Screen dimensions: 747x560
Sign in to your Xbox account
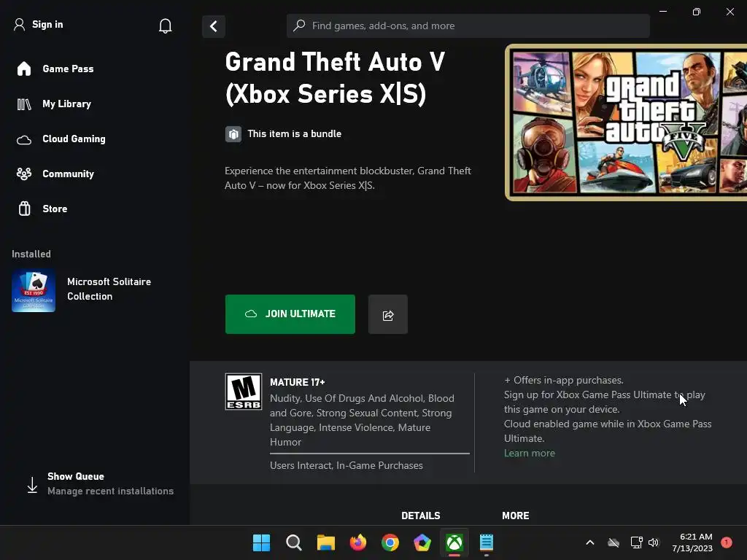(x=39, y=24)
